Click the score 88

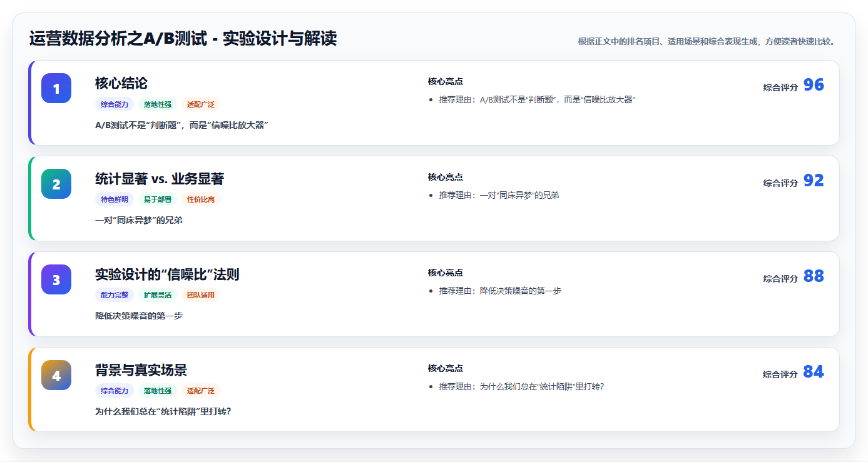[814, 276]
